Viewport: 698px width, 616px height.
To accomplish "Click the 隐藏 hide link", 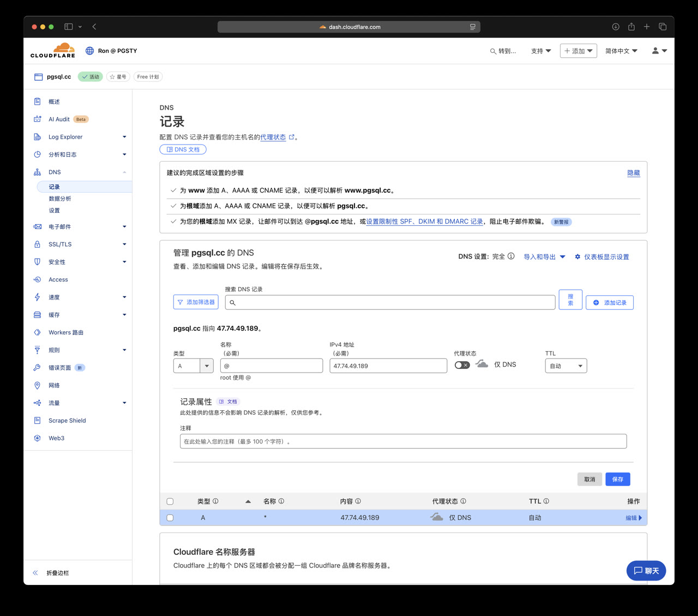I will point(634,173).
